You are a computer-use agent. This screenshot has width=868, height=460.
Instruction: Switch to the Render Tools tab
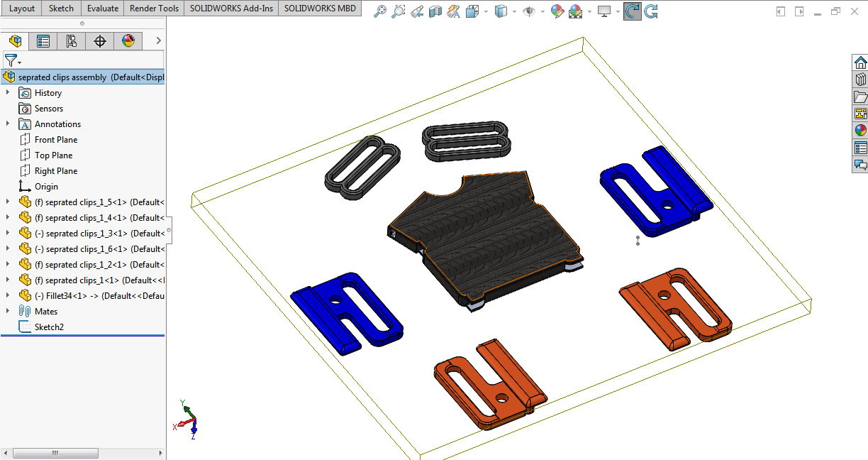pyautogui.click(x=154, y=9)
